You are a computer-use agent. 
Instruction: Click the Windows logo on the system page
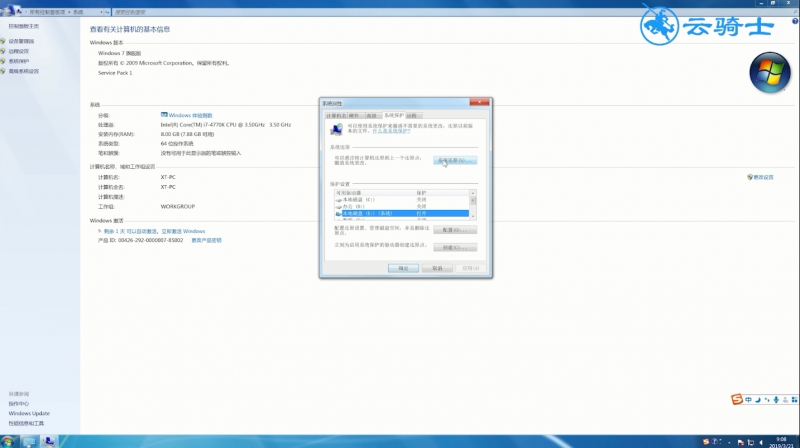[769, 72]
